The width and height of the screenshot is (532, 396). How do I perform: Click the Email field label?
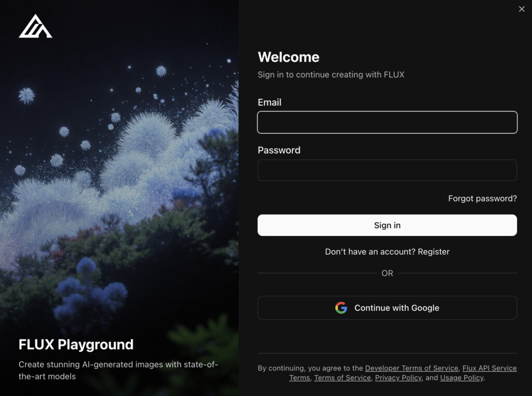coord(270,102)
